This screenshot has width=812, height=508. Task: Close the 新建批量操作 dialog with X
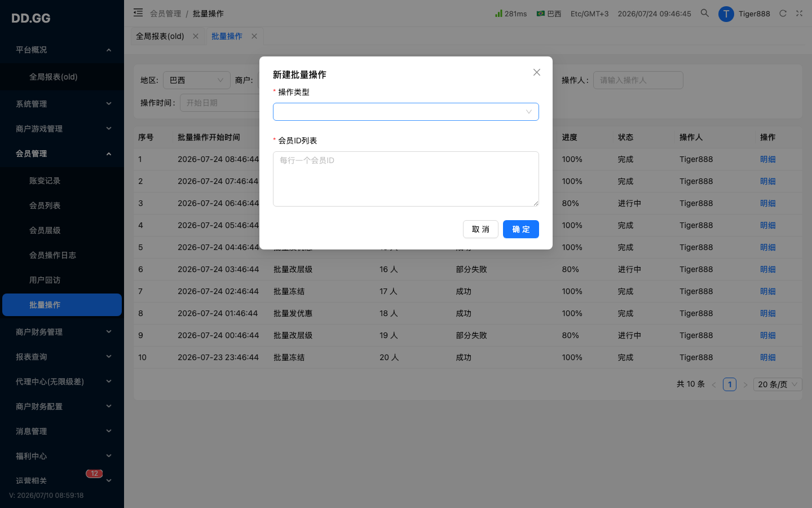[x=537, y=72]
